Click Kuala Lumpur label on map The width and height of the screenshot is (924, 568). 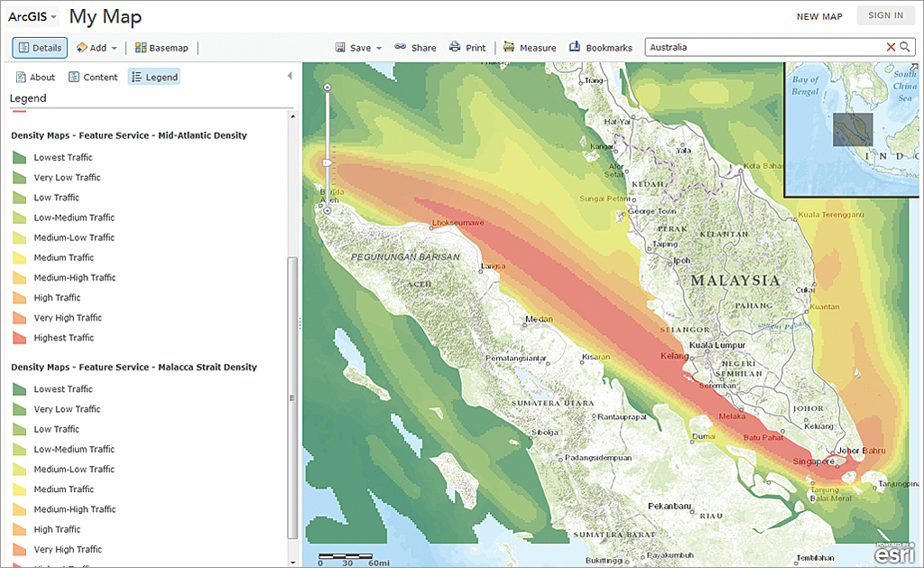[x=717, y=345]
